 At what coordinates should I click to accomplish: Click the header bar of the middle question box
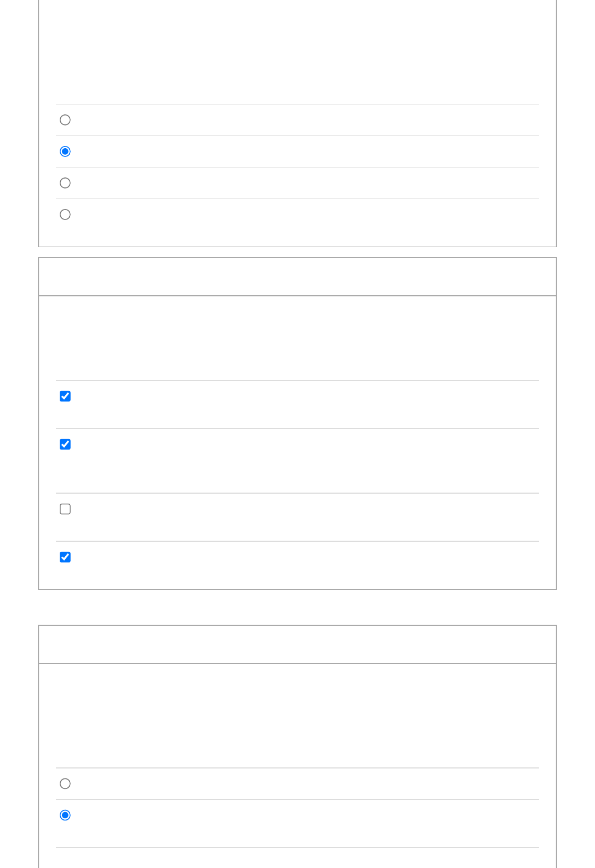pos(297,277)
